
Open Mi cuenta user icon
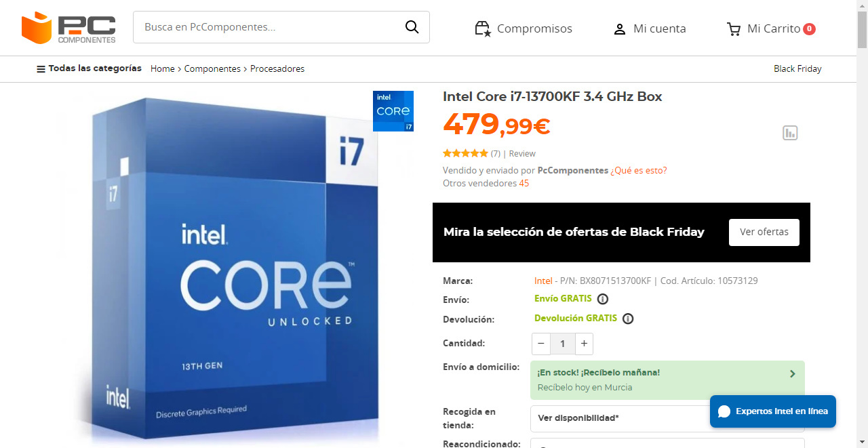point(619,29)
